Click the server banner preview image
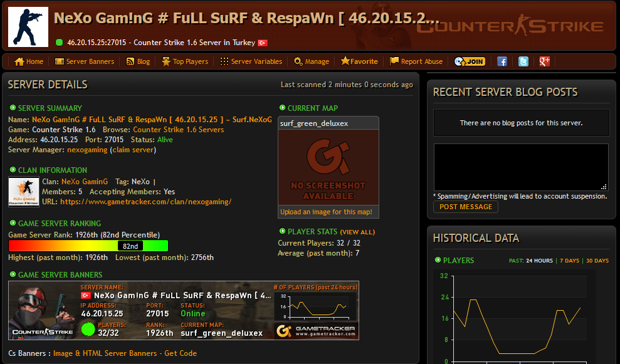Image resolution: width=620 pixels, height=364 pixels. [x=184, y=310]
